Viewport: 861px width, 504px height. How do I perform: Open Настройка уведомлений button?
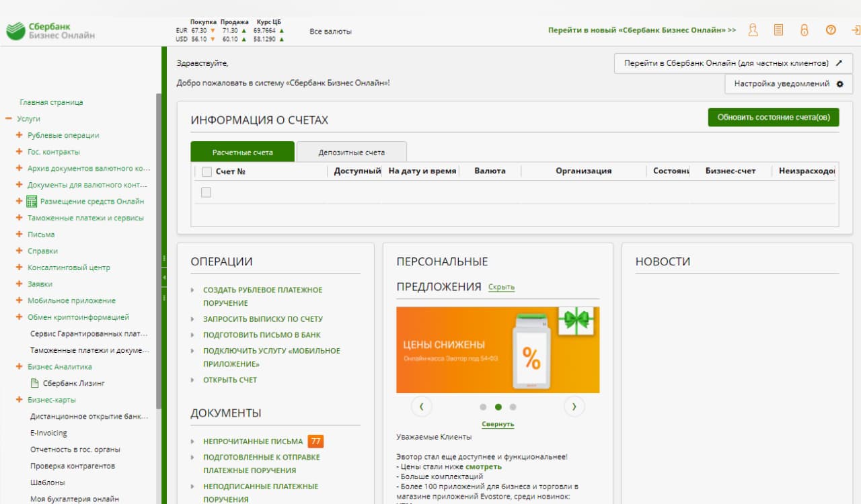click(x=789, y=84)
